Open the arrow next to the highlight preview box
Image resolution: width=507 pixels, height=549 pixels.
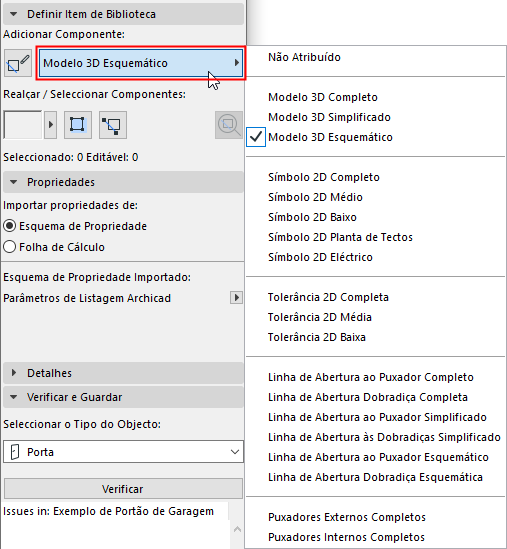(51, 125)
